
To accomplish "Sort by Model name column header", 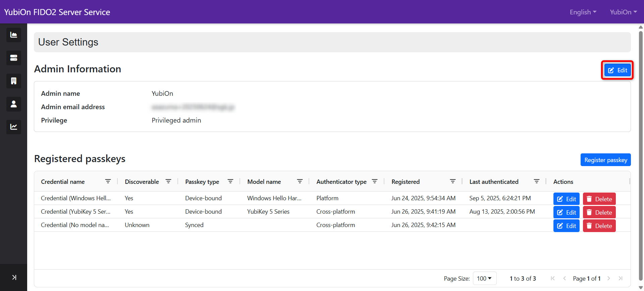I will [264, 181].
